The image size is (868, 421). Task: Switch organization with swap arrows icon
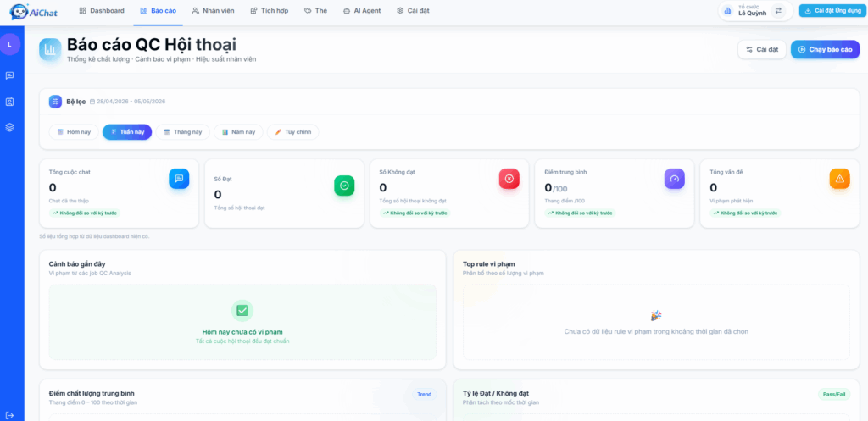pyautogui.click(x=778, y=10)
